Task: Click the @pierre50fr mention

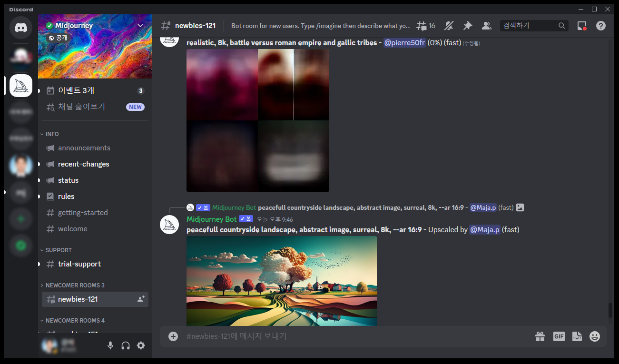Action: 404,43
